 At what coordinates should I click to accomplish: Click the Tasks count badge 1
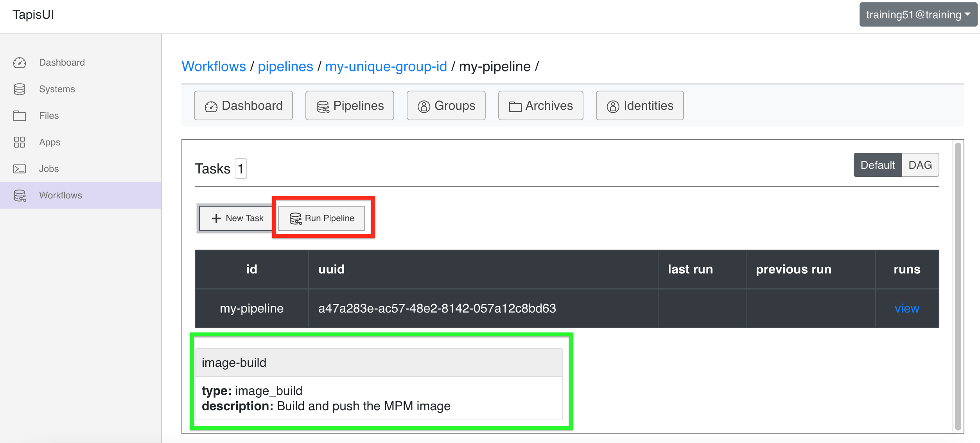pos(241,169)
